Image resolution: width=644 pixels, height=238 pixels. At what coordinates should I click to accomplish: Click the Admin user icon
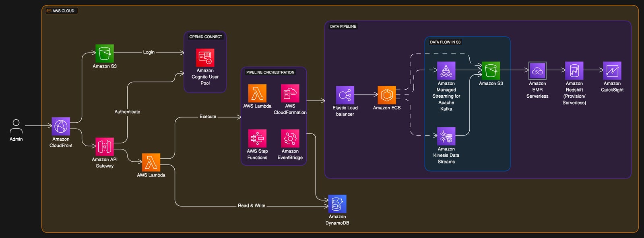coord(16,126)
